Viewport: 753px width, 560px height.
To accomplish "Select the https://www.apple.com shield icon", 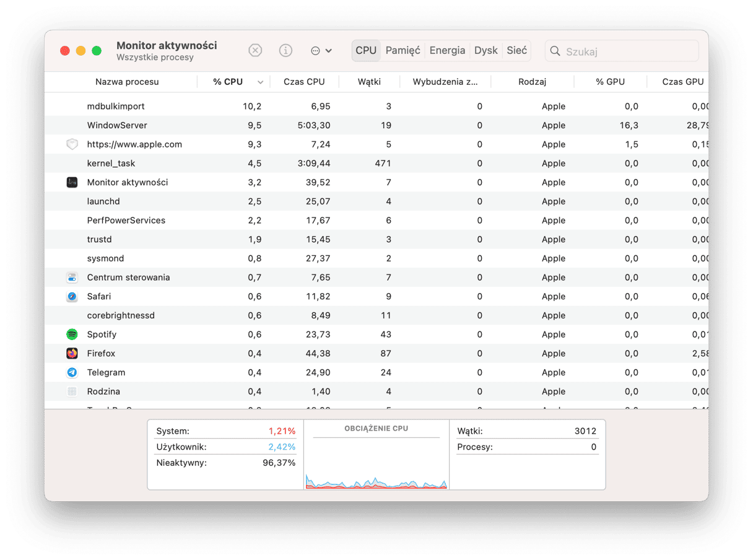I will coord(72,144).
